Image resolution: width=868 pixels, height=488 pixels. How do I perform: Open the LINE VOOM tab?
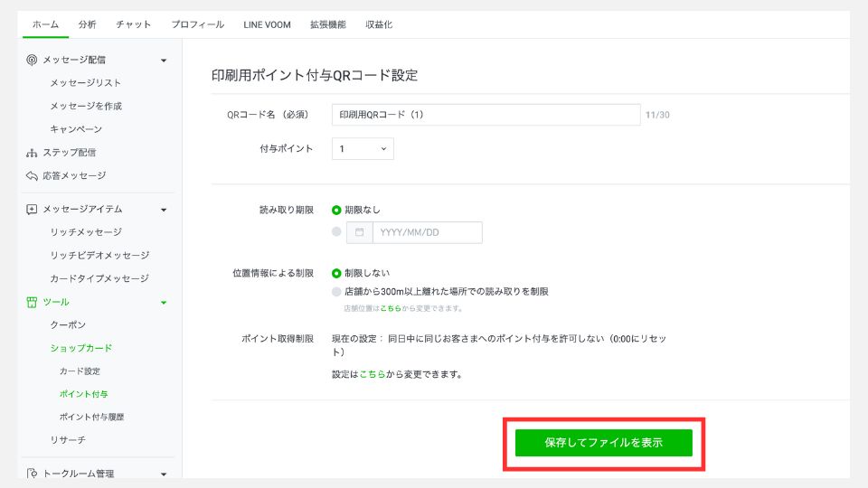[x=267, y=24]
